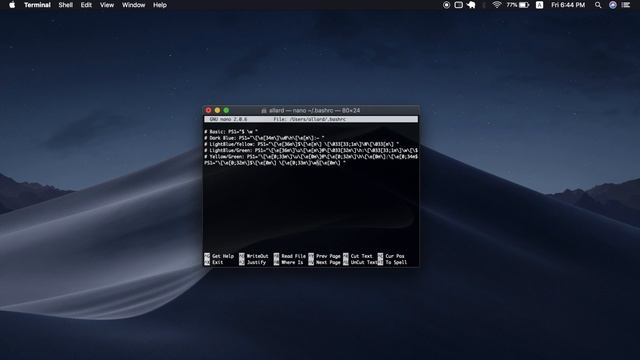Zoom the Terminal window with green button
Screen dimensions: 640x360
(227, 110)
